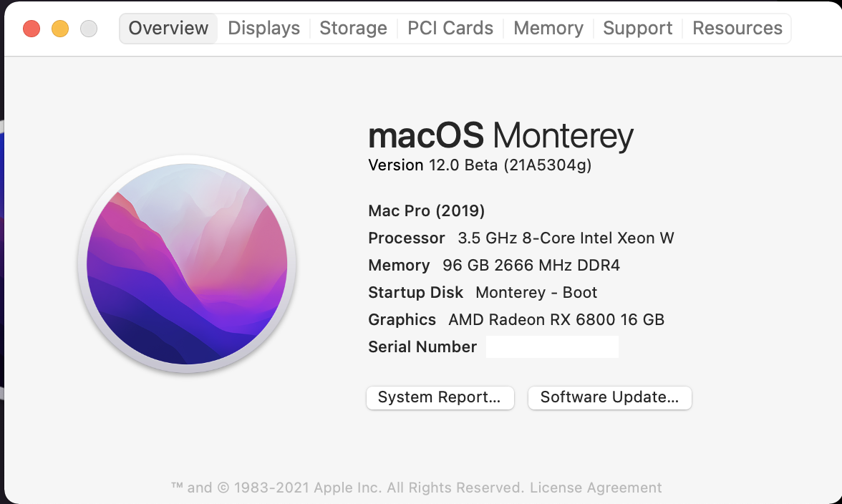The height and width of the screenshot is (504, 842).
Task: Minimize the window with yellow button
Action: coord(60,29)
